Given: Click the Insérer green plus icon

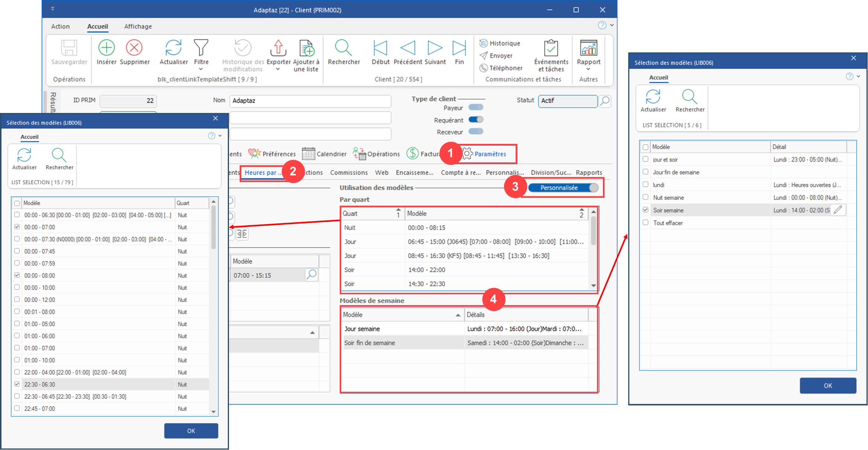Looking at the screenshot, I should (106, 48).
